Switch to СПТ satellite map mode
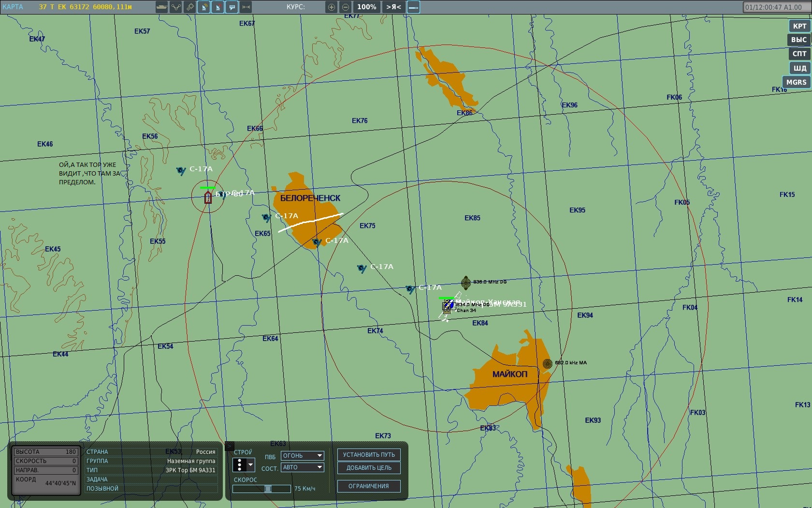812x508 pixels. 799,54
